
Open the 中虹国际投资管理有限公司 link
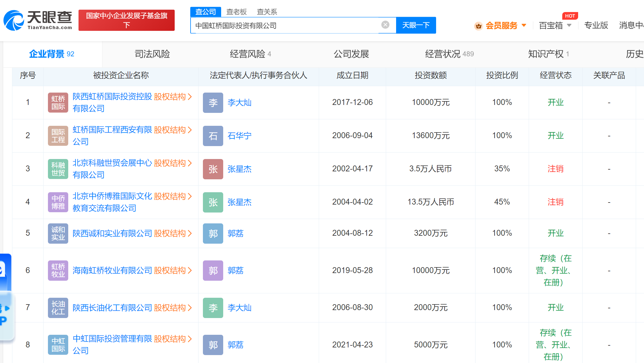click(x=112, y=345)
